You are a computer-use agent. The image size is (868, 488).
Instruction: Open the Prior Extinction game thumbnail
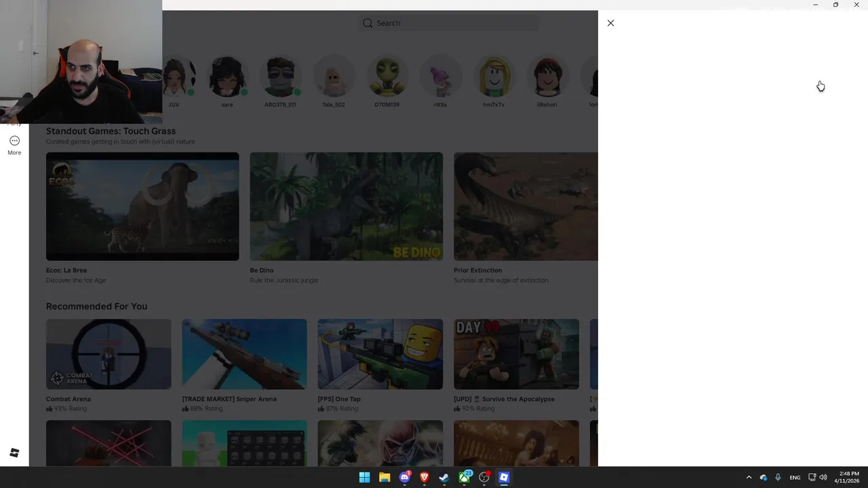click(526, 206)
